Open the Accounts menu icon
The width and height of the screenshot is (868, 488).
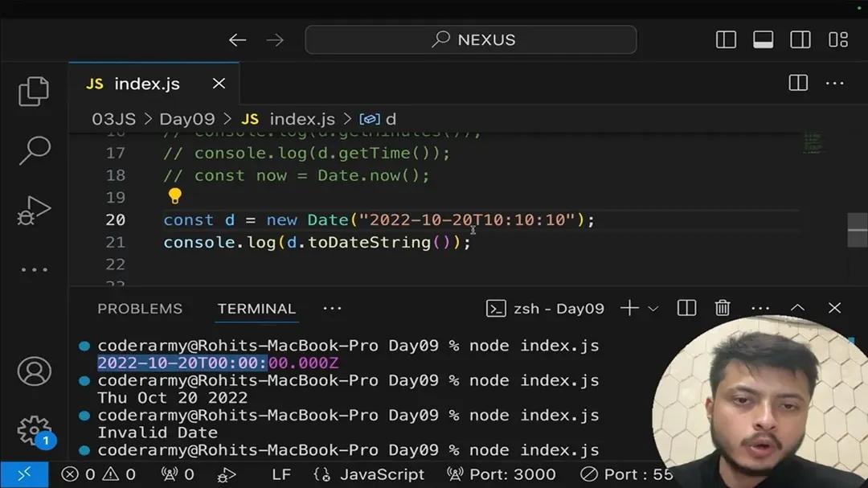35,371
